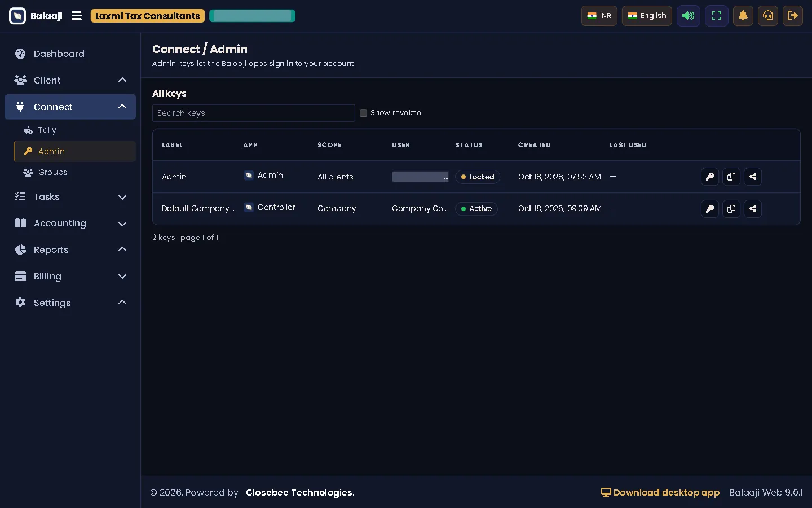Click the share icon for Default Company row

[752, 209]
